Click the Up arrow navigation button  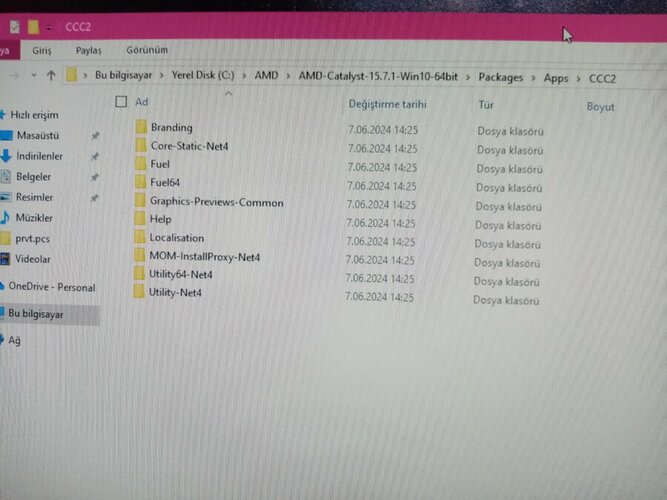click(51, 75)
